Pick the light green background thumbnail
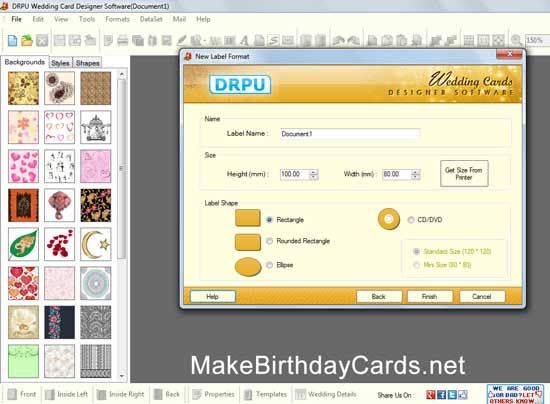550x404 pixels. [x=24, y=361]
